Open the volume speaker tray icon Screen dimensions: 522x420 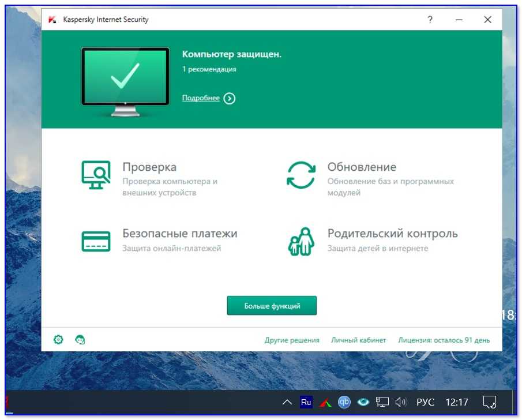[x=401, y=402]
